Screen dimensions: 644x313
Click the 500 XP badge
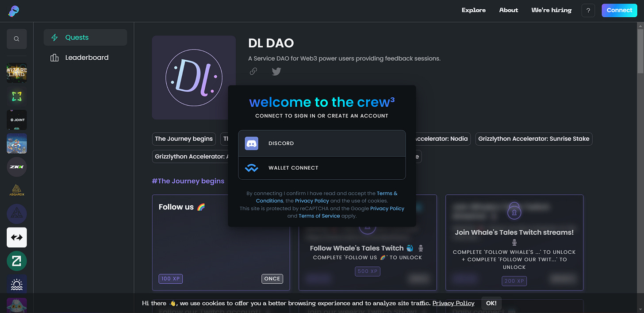(368, 271)
